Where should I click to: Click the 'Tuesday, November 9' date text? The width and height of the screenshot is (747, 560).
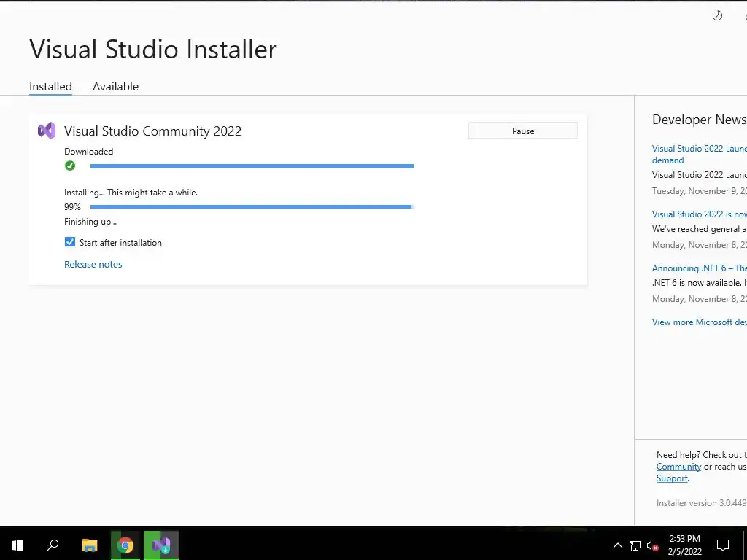[x=699, y=191]
